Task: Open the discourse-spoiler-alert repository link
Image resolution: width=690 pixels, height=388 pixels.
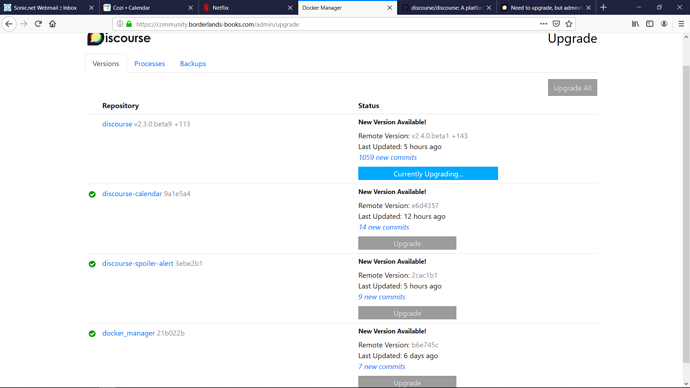Action: point(138,264)
